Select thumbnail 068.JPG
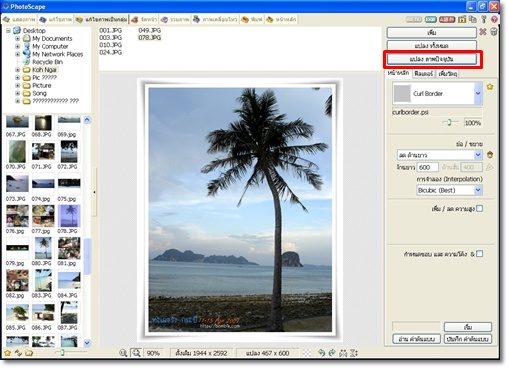Viewport: 508px width, 368px height. pos(43,123)
